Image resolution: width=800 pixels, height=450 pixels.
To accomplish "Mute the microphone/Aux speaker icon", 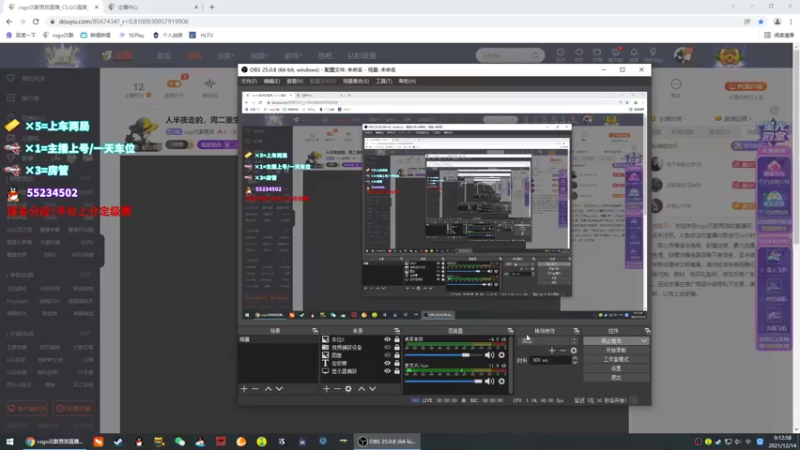I will click(489, 381).
